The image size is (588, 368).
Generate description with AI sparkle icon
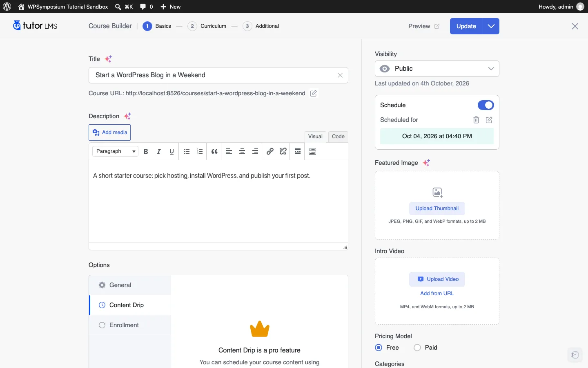127,116
